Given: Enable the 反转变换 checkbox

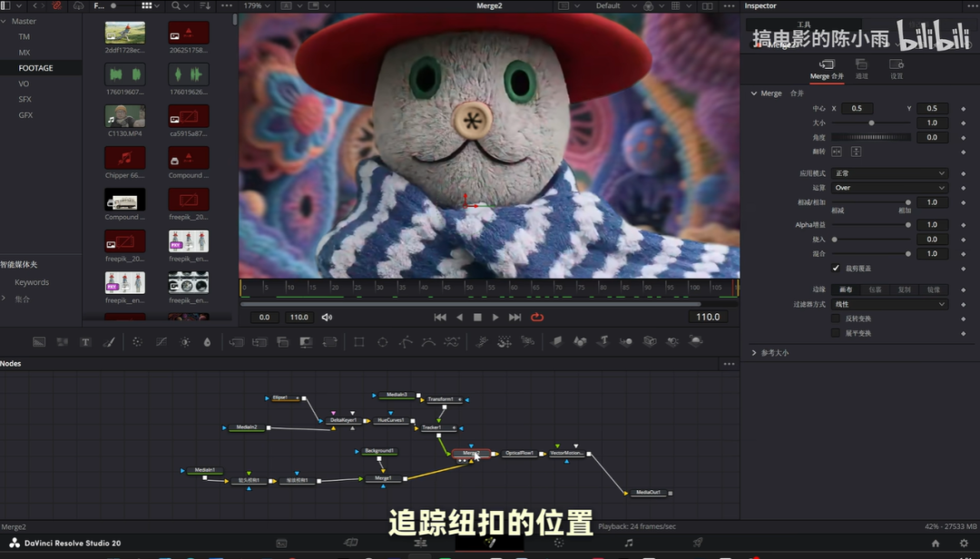Looking at the screenshot, I should click(836, 319).
